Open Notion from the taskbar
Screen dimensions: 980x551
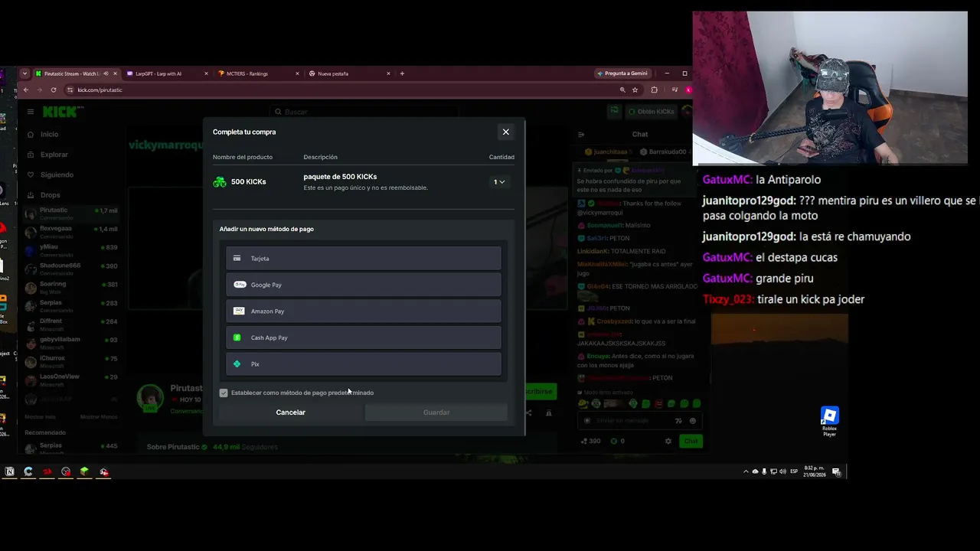(9, 471)
